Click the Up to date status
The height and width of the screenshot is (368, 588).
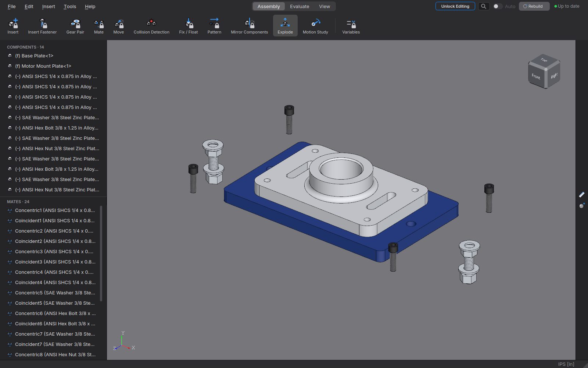(x=567, y=6)
